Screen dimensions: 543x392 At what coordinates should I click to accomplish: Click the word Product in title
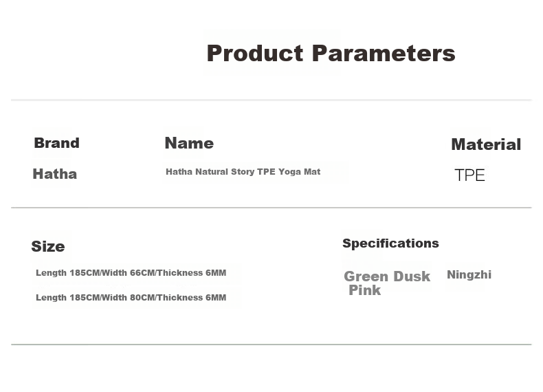coord(255,54)
